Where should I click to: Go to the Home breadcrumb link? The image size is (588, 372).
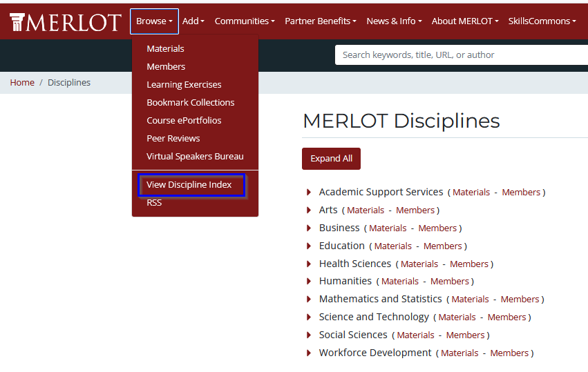22,83
